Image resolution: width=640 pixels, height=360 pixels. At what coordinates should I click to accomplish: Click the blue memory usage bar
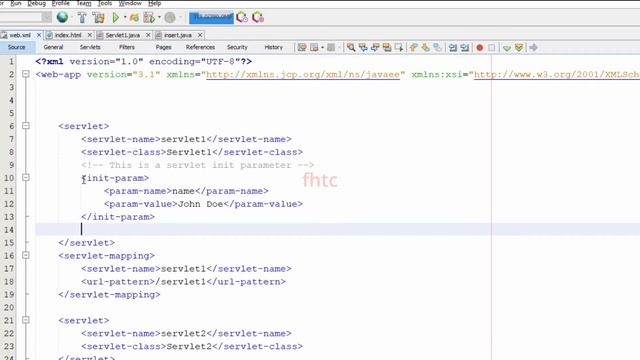click(x=211, y=18)
